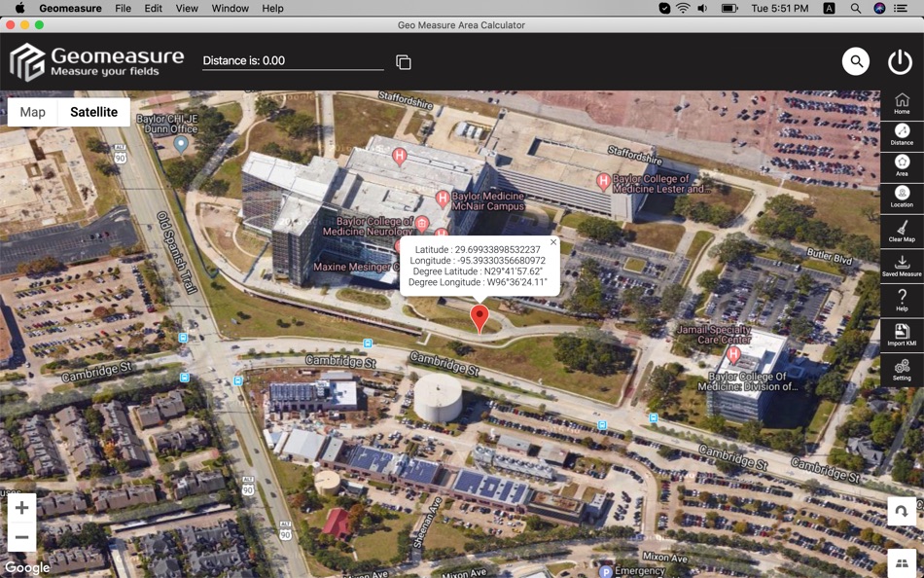Click Jamail Specialty Care Center hospital marker

tap(733, 355)
